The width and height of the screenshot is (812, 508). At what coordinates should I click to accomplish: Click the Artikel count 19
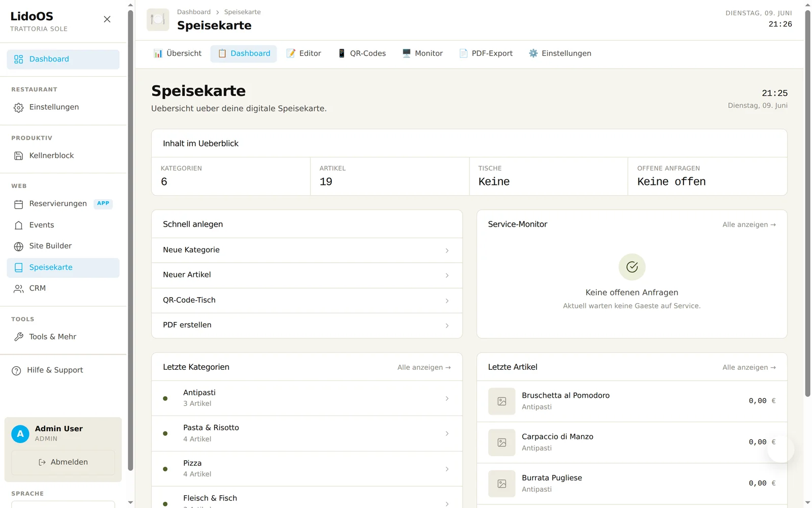tap(326, 182)
